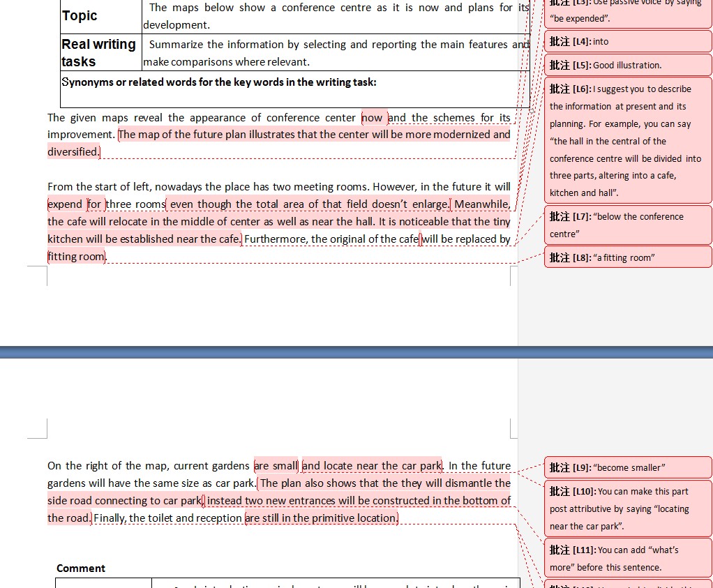Click highlighted phrase "and locate near the car park"
Viewport: 713px width, 588px height.
pyautogui.click(x=372, y=466)
